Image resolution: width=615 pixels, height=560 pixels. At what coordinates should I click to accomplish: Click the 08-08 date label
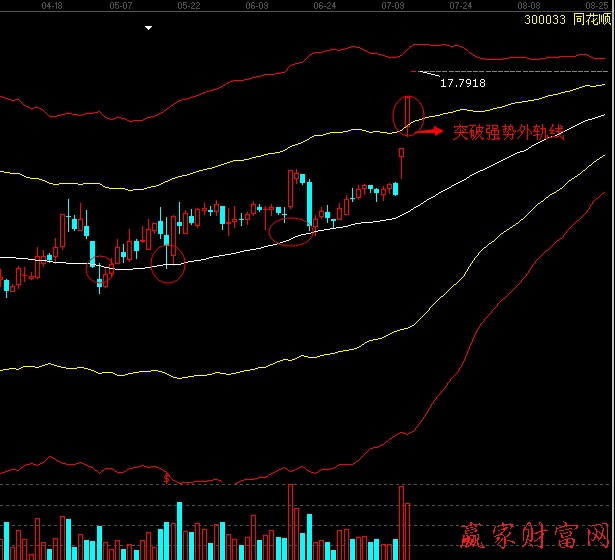(527, 5)
